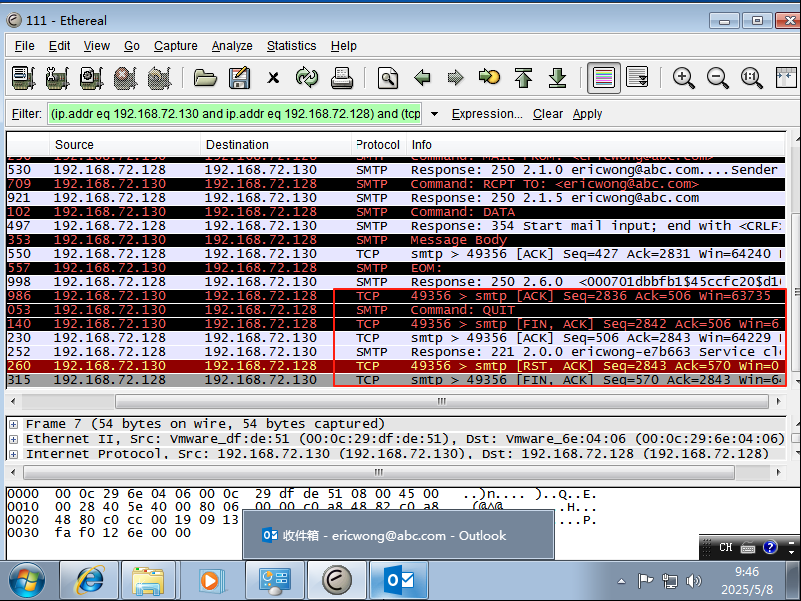Image resolution: width=801 pixels, height=601 pixels.
Task: Sort by the Destination column header
Action: pos(275,145)
